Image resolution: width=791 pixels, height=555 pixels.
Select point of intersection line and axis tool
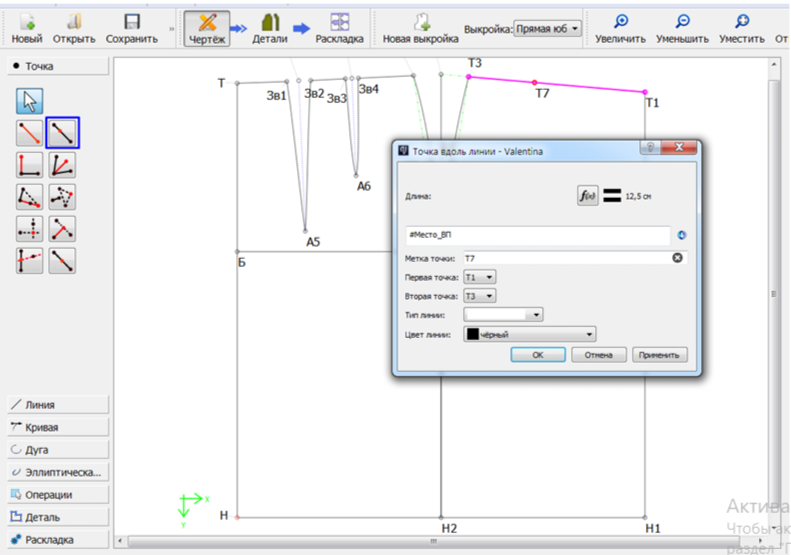click(x=29, y=260)
